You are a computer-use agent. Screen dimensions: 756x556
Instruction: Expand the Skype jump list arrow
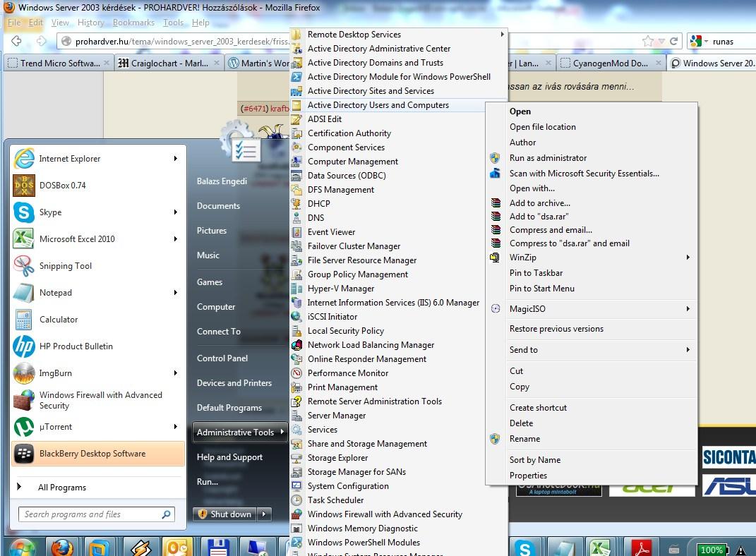(176, 212)
